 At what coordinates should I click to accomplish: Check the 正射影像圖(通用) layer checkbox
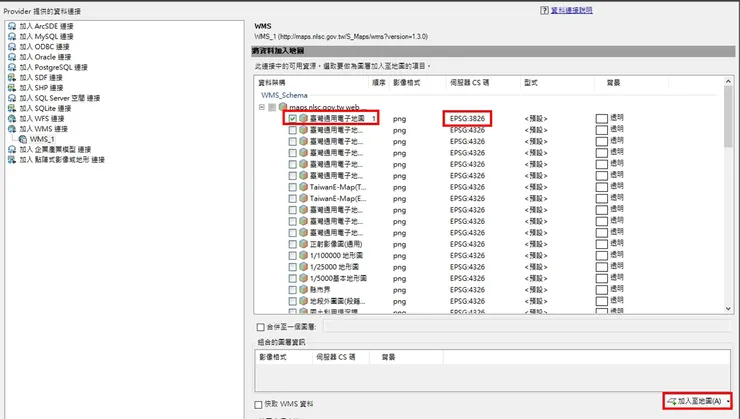[293, 244]
